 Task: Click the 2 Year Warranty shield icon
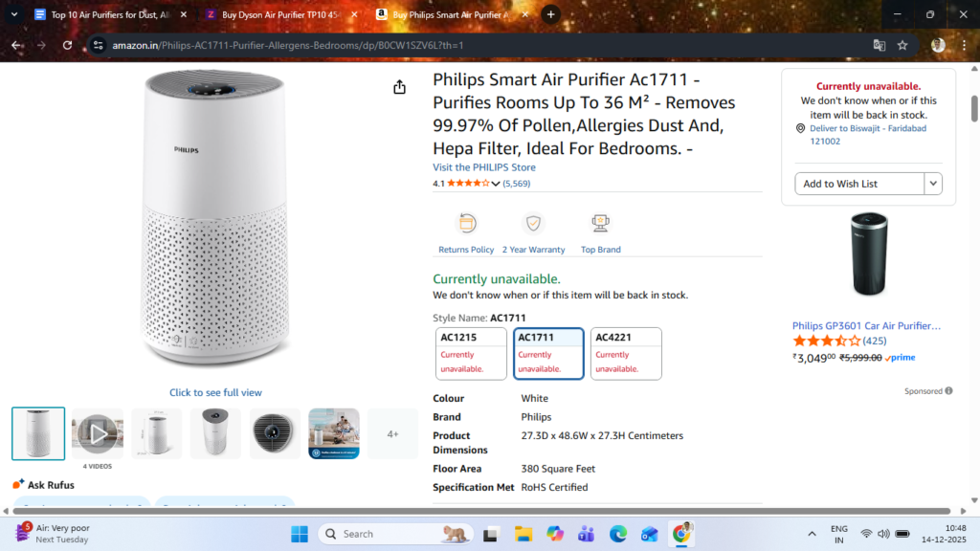533,224
